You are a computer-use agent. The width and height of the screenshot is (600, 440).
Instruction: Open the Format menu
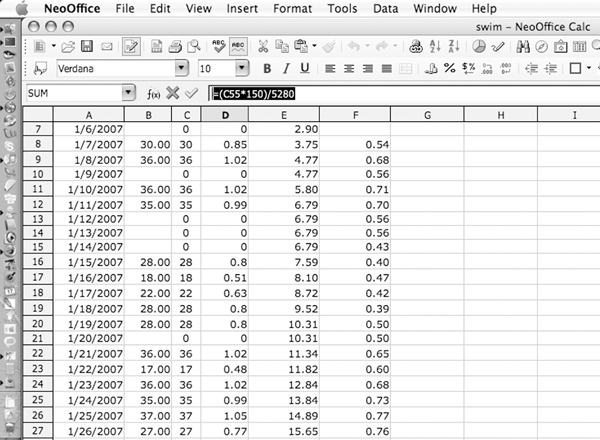coord(292,8)
